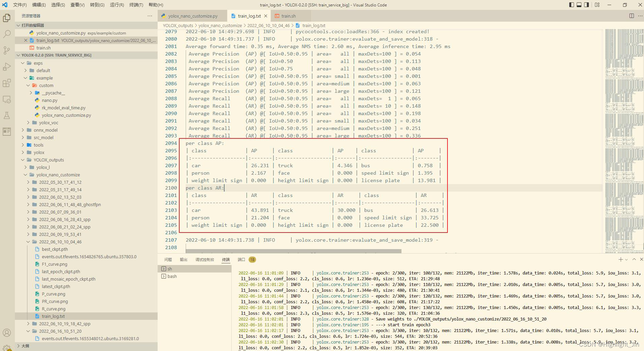Toggle the primary side bar layout icon
Image resolution: width=644 pixels, height=351 pixels.
click(572, 5)
